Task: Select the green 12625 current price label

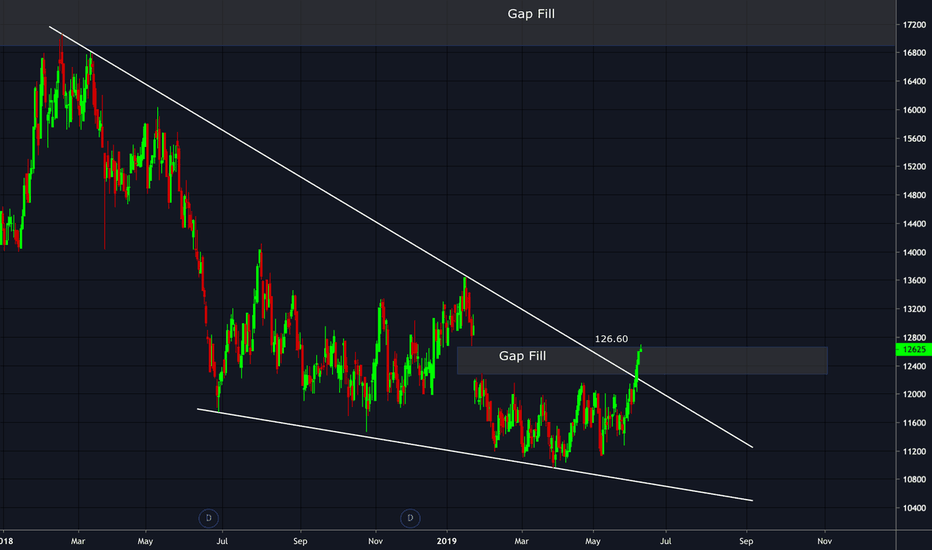Action: pyautogui.click(x=914, y=349)
